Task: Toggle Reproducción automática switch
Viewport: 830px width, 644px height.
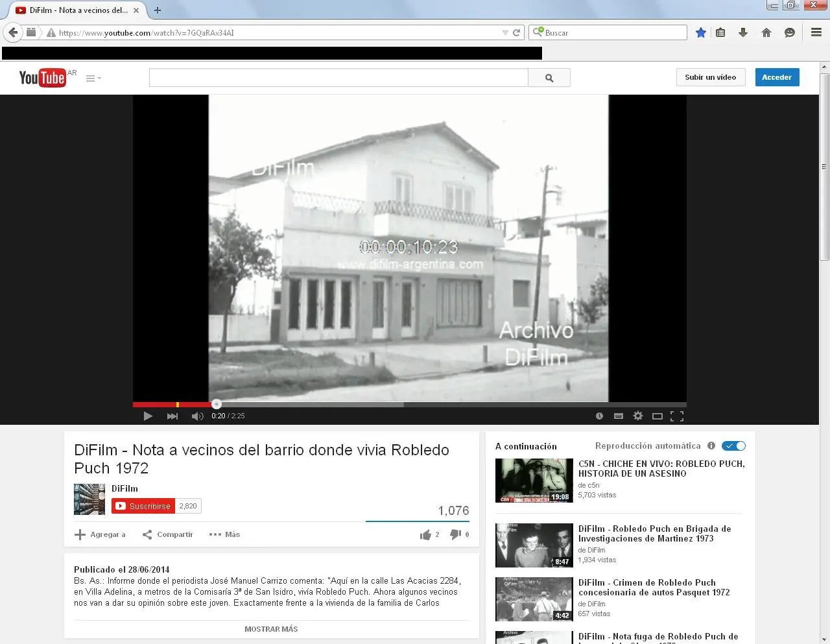Action: [x=733, y=446]
